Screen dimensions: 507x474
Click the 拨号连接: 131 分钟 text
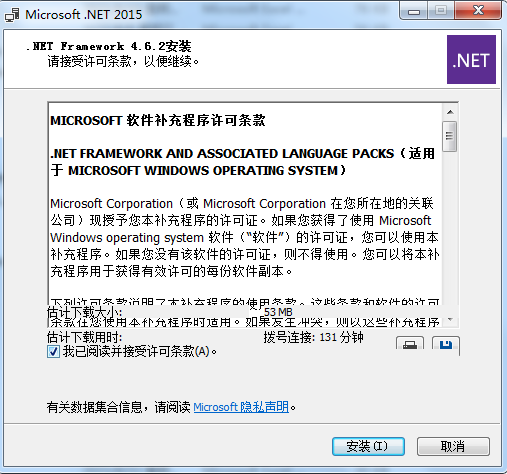[x=313, y=337]
